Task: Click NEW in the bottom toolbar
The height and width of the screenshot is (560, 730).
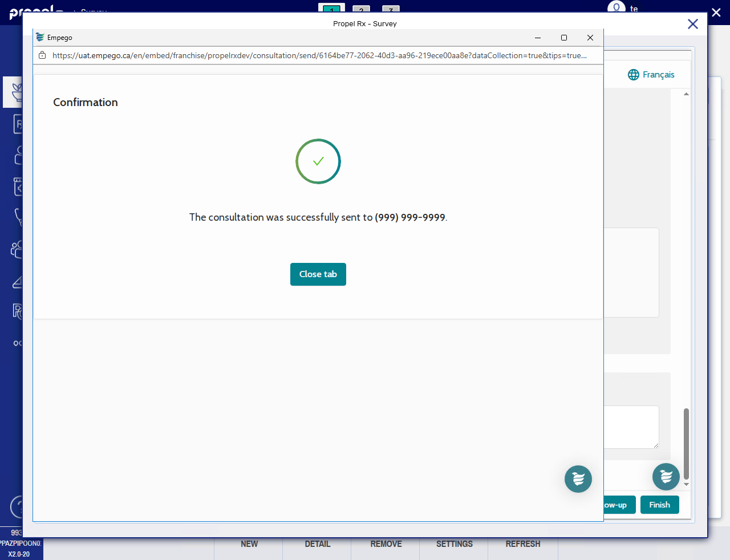Action: click(x=249, y=544)
